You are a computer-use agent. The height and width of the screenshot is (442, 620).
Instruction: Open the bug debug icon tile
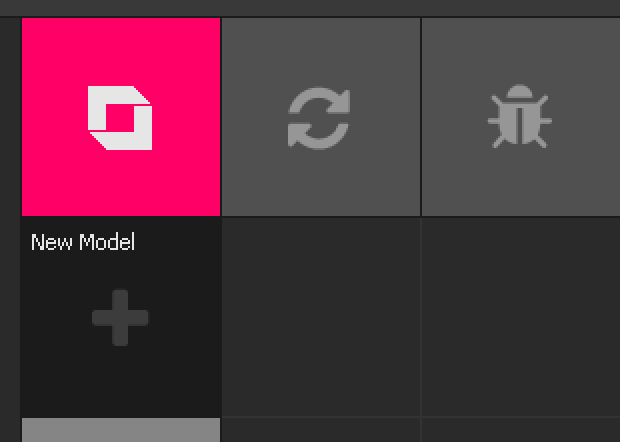[520, 117]
